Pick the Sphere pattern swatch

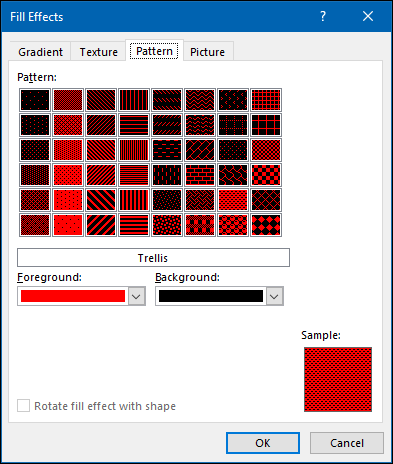[x=233, y=225]
